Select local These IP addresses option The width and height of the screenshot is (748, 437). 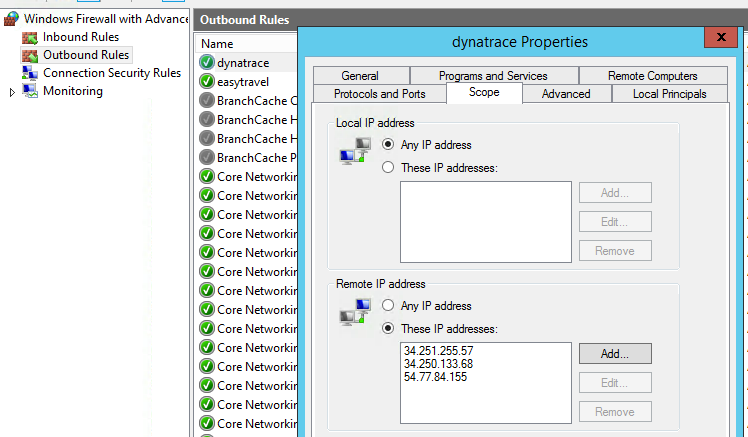[x=388, y=168]
